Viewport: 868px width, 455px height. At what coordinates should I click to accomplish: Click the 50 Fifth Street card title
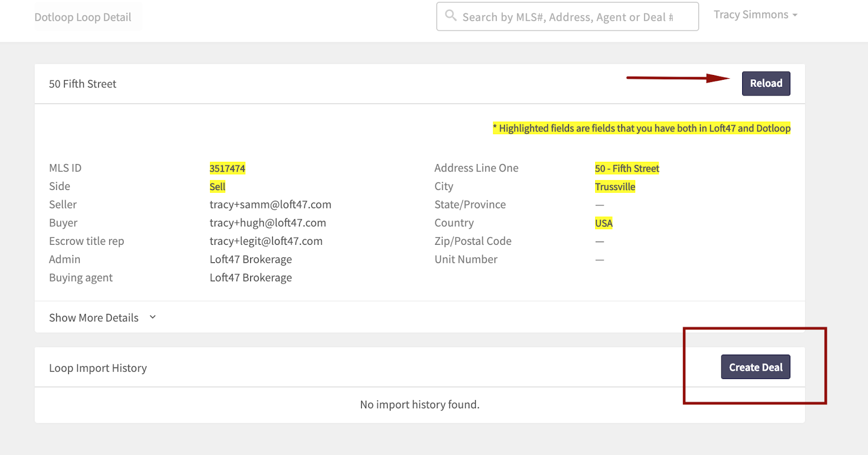point(82,84)
